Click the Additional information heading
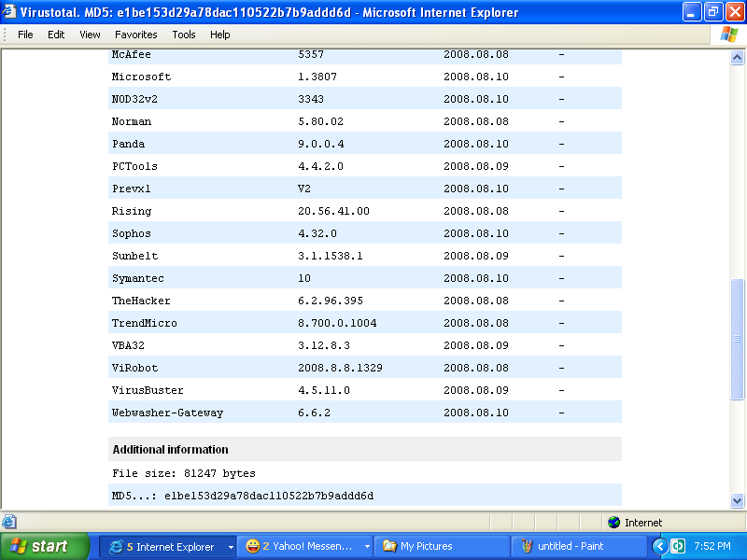This screenshot has height=560, width=747. [x=170, y=450]
